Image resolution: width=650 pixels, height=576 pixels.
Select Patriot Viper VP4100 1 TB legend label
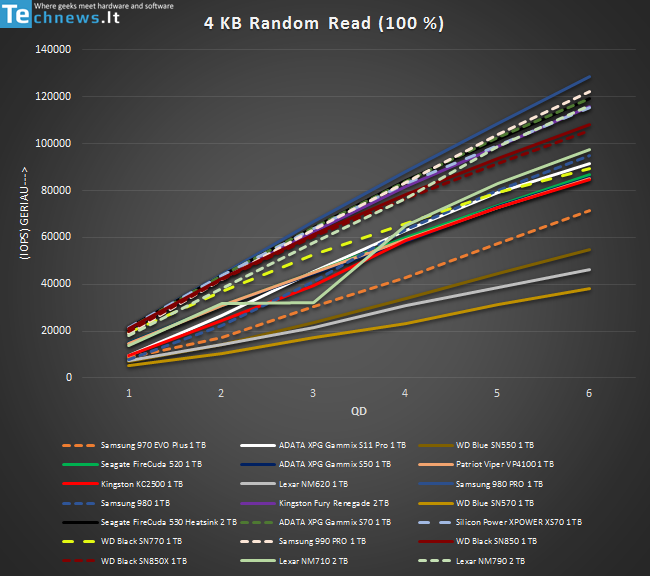(505, 464)
